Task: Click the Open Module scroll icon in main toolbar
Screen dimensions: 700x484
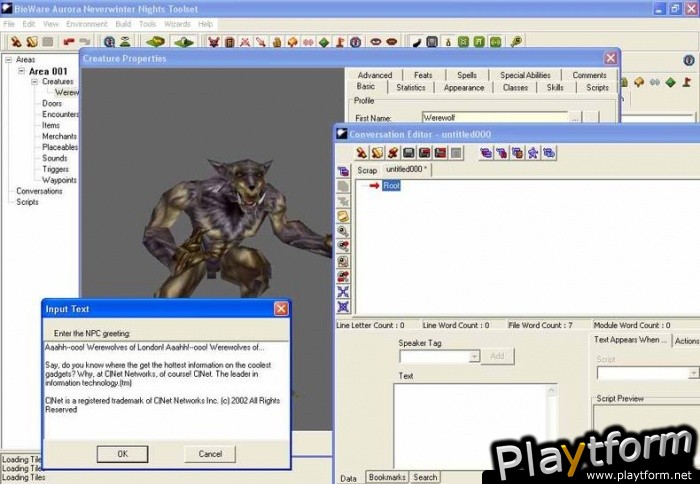Action: 32,42
